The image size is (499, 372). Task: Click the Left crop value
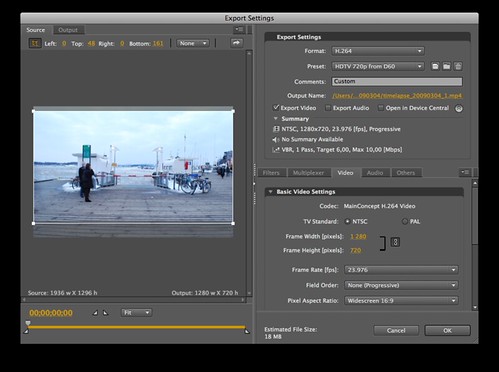pyautogui.click(x=64, y=43)
